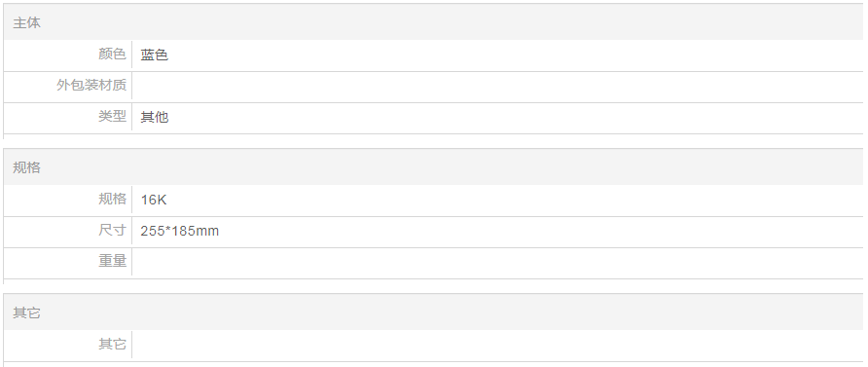Click the 255*185mm size value

click(x=179, y=231)
